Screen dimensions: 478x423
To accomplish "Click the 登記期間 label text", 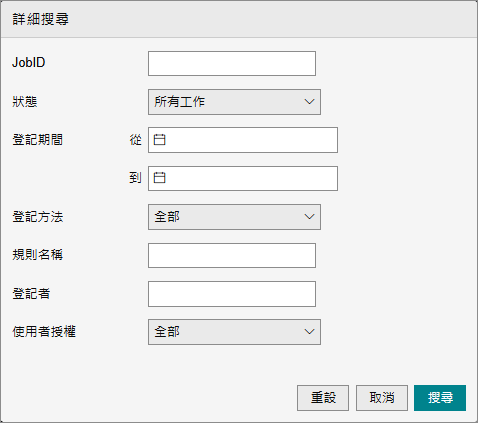I will coord(37,140).
